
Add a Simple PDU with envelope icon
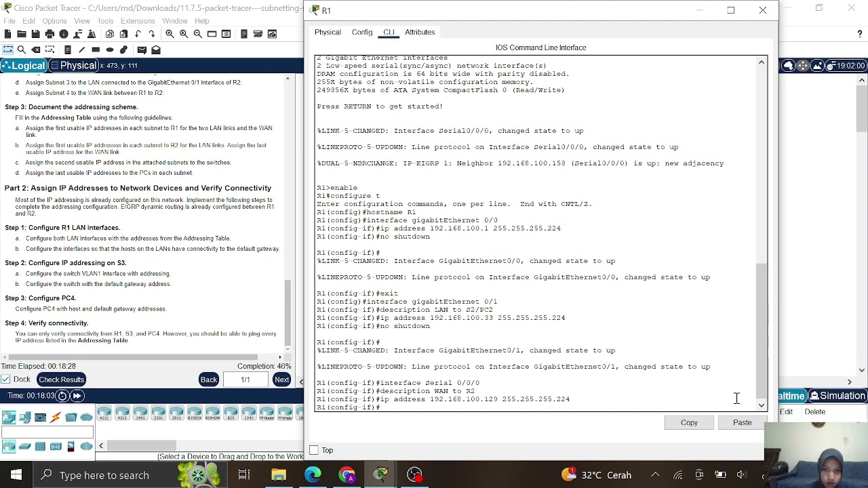tap(142, 49)
